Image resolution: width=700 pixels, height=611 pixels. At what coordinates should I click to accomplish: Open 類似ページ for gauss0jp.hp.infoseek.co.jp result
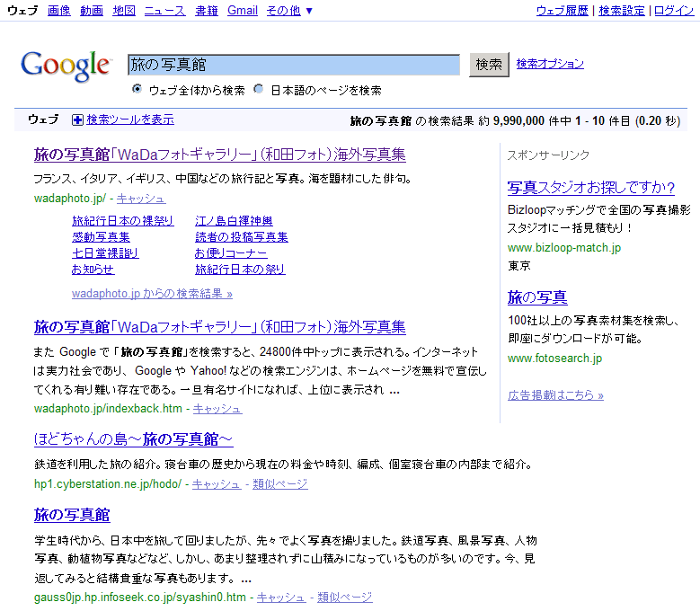point(345,598)
